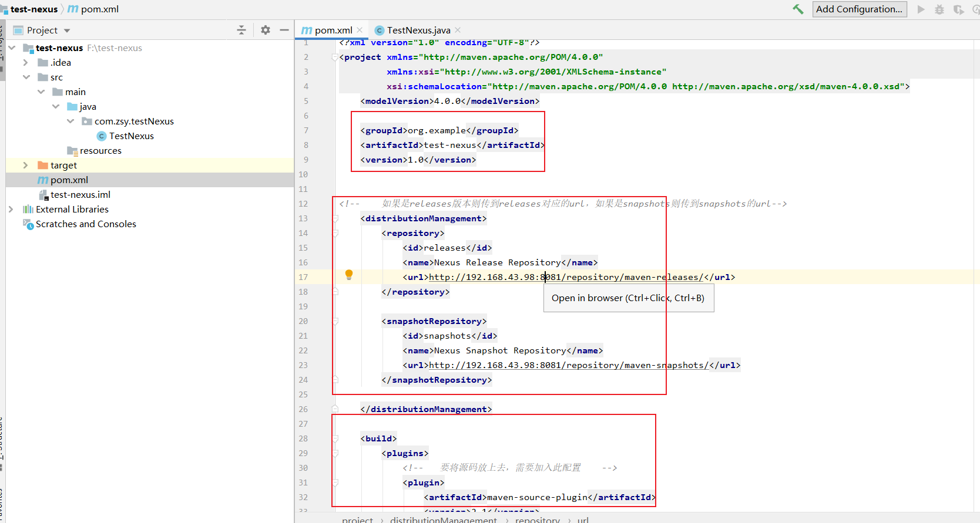Image resolution: width=980 pixels, height=523 pixels.
Task: Collapse the com.zsy.testNexus package
Action: [71, 122]
